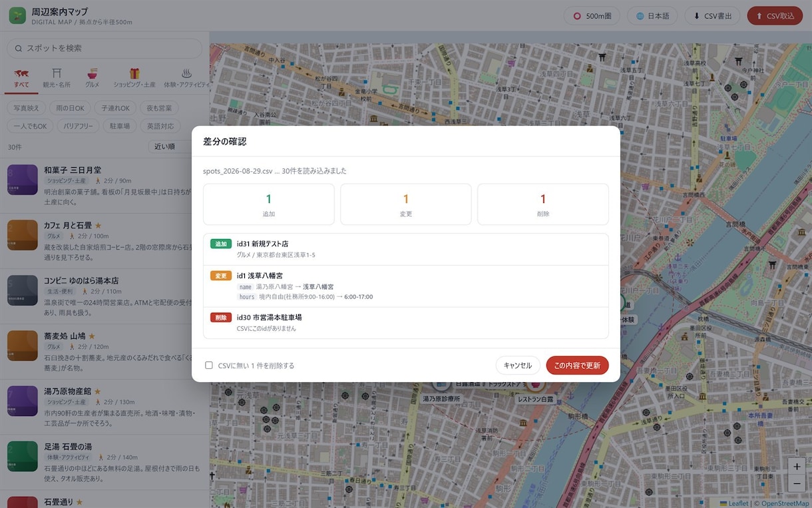Click the red 削除 badge

[221, 318]
